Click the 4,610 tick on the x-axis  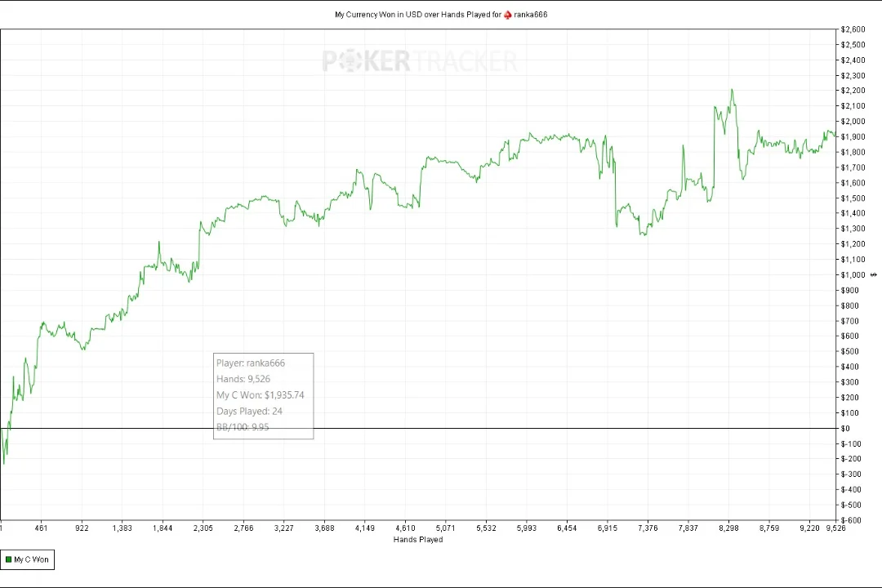pyautogui.click(x=405, y=528)
